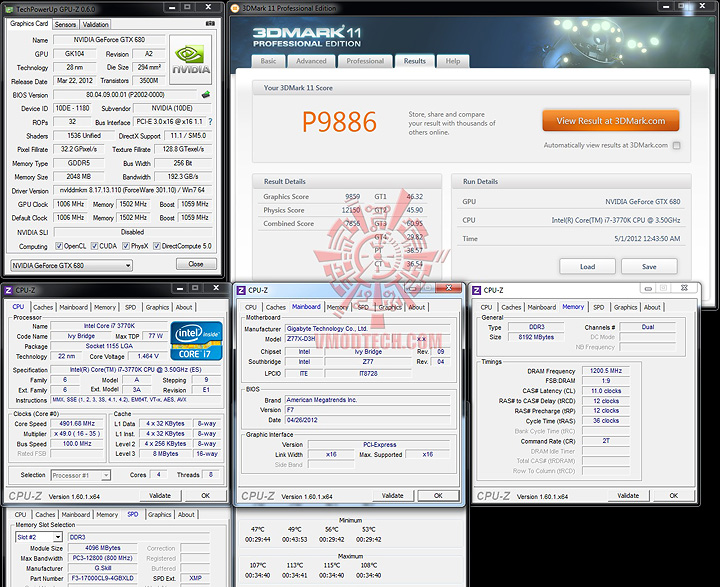Click the GPU-Z Driver Version field

pyautogui.click(x=132, y=190)
